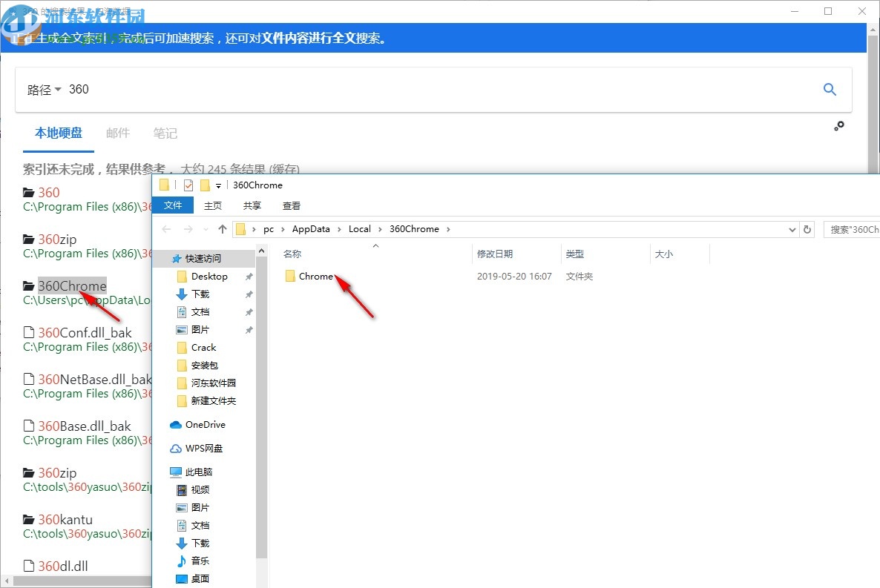The height and width of the screenshot is (588, 880).
Task: Open the 360zip result under Program Files
Action: tap(57, 239)
